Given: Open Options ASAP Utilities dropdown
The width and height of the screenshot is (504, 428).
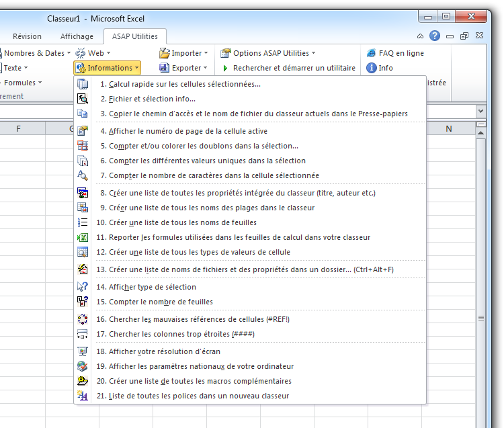Looking at the screenshot, I should pyautogui.click(x=267, y=53).
